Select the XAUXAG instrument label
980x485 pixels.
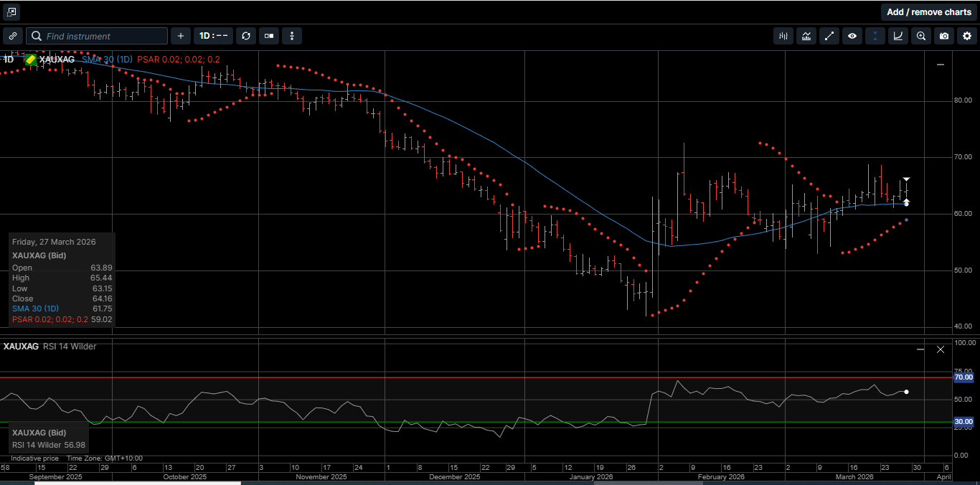pyautogui.click(x=57, y=60)
